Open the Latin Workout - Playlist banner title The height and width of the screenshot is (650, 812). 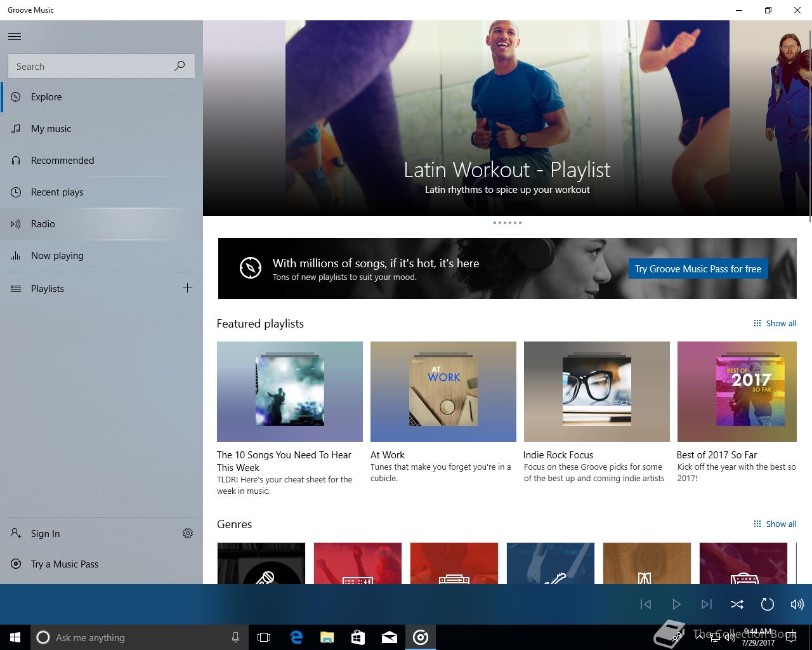pos(507,169)
